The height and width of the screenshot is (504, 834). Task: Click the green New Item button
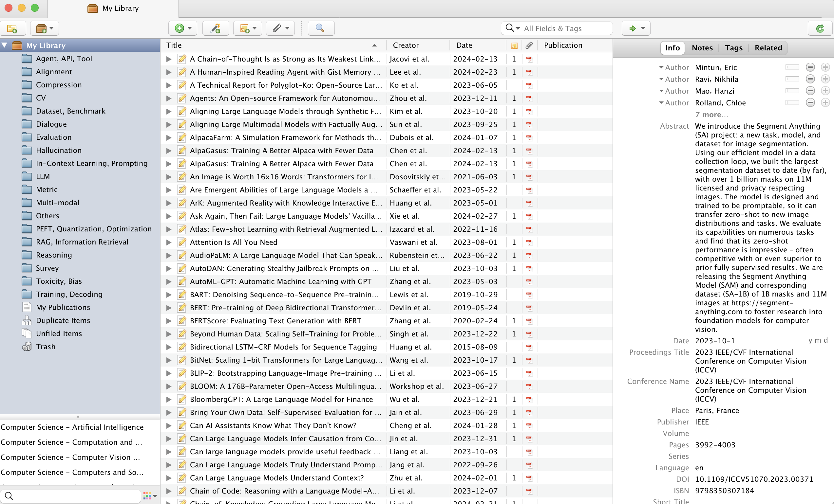(180, 28)
